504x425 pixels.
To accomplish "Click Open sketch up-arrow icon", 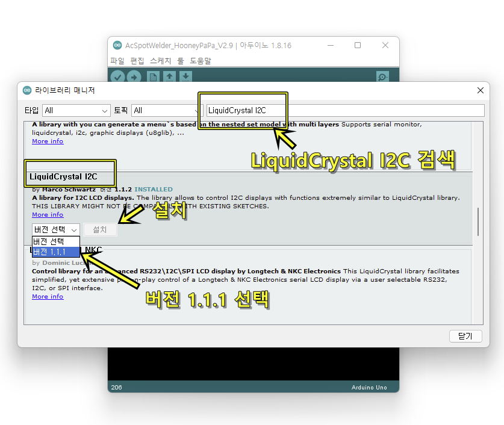I will [169, 76].
